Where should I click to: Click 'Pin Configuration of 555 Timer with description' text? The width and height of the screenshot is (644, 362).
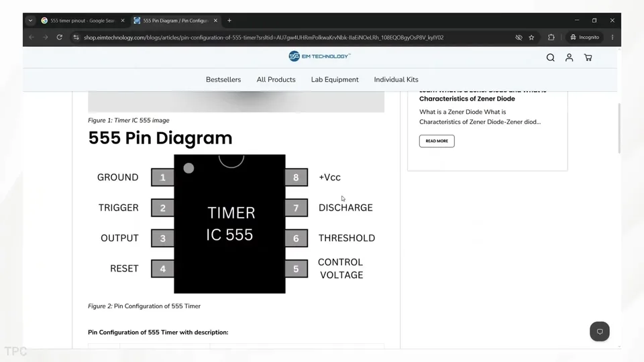158,333
